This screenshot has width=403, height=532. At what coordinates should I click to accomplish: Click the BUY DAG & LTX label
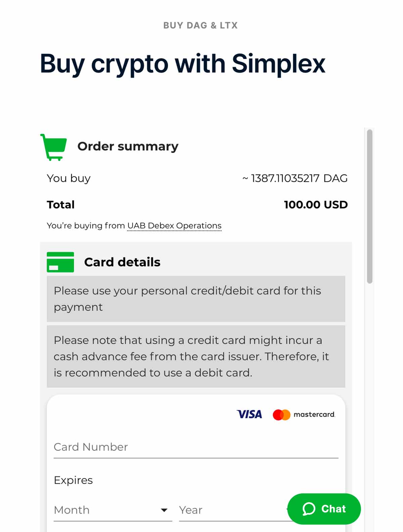pos(200,25)
